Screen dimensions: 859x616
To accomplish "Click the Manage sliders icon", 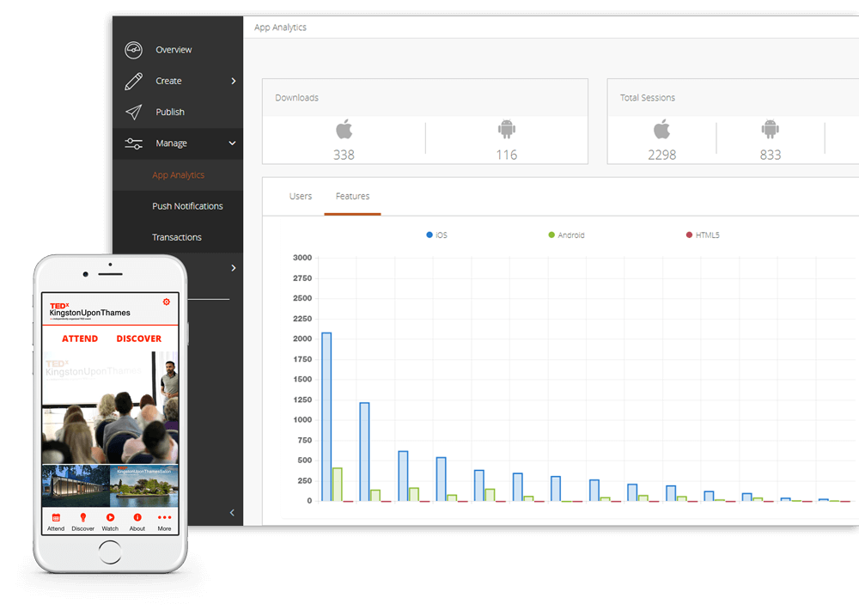I will (134, 143).
